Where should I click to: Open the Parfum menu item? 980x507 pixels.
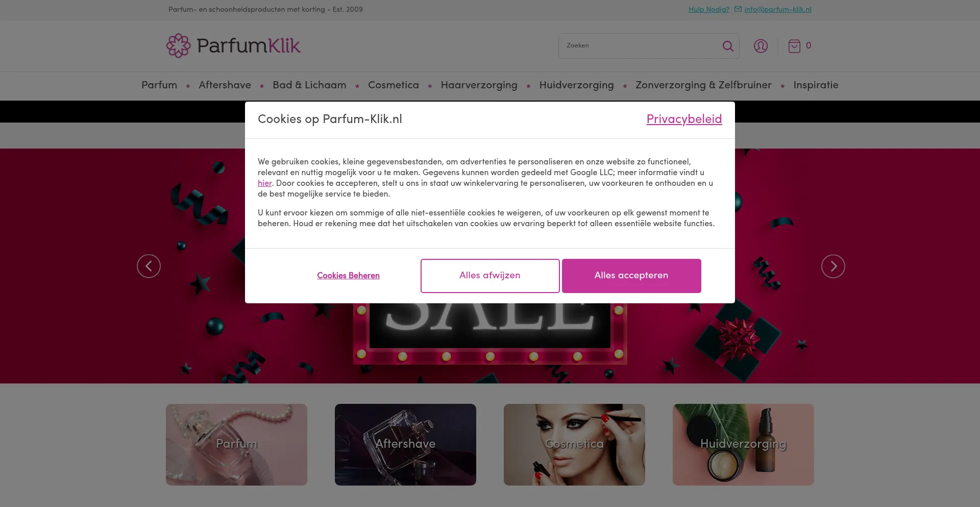click(x=159, y=85)
